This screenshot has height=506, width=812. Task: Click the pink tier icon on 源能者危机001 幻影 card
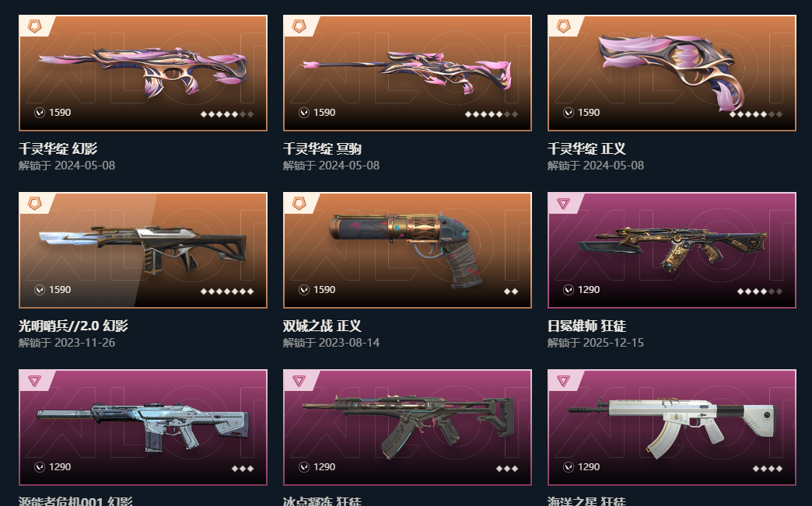[35, 381]
